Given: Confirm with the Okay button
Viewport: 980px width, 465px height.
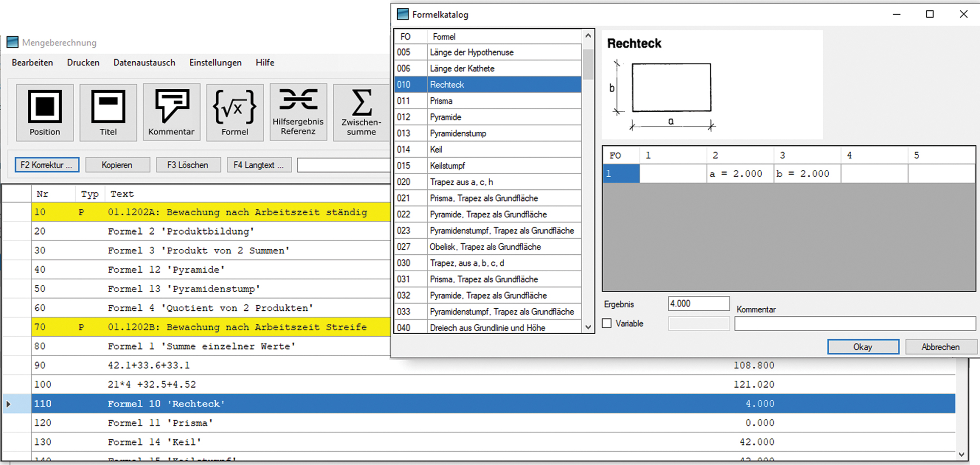Looking at the screenshot, I should tap(863, 347).
